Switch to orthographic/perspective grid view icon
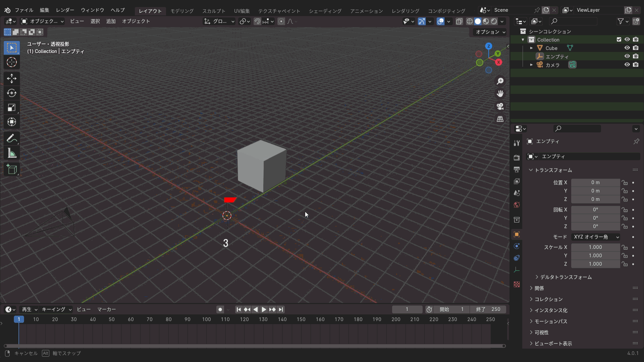 [500, 119]
